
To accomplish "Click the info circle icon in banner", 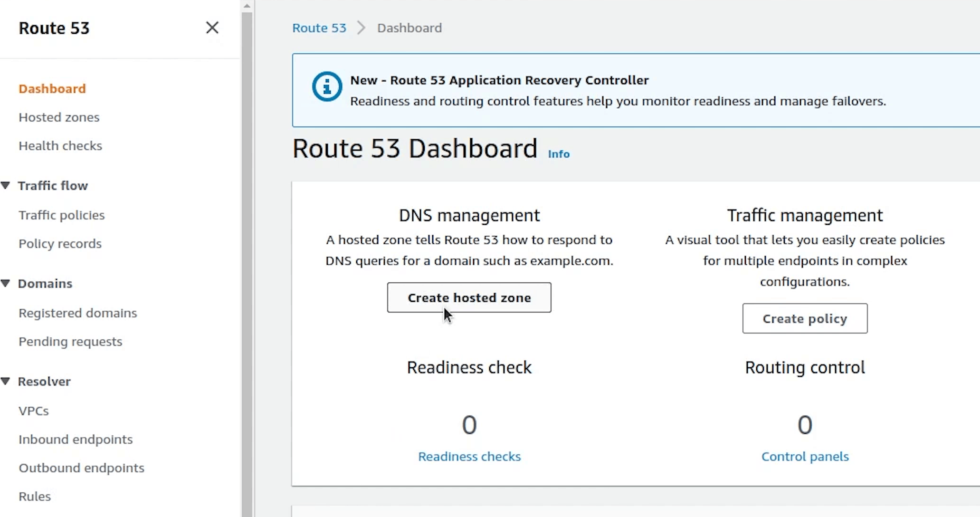I will pos(327,86).
